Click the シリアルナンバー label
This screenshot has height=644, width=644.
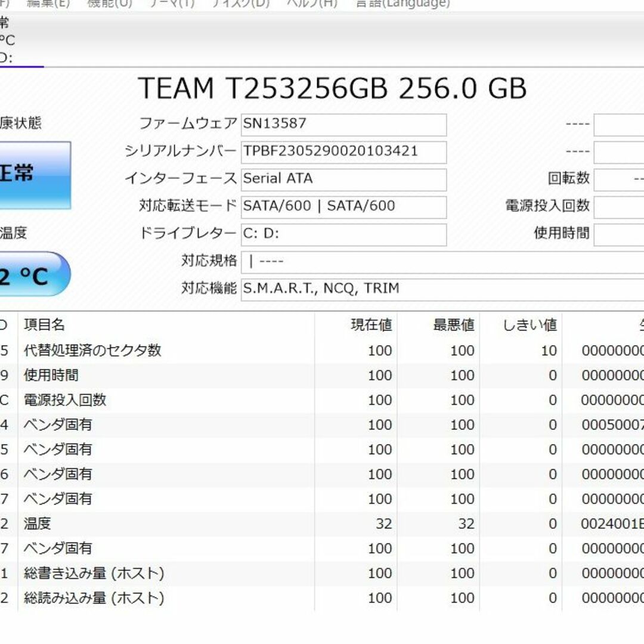181,151
